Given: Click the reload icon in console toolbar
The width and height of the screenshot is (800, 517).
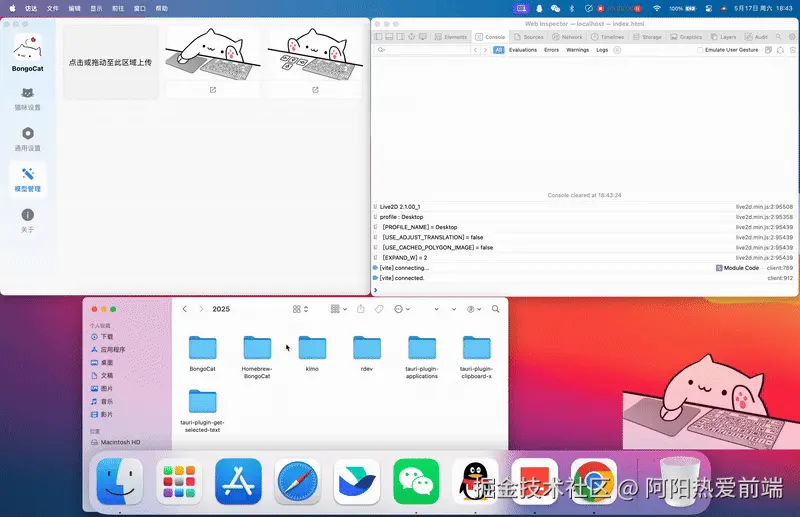Looking at the screenshot, I should point(780,50).
